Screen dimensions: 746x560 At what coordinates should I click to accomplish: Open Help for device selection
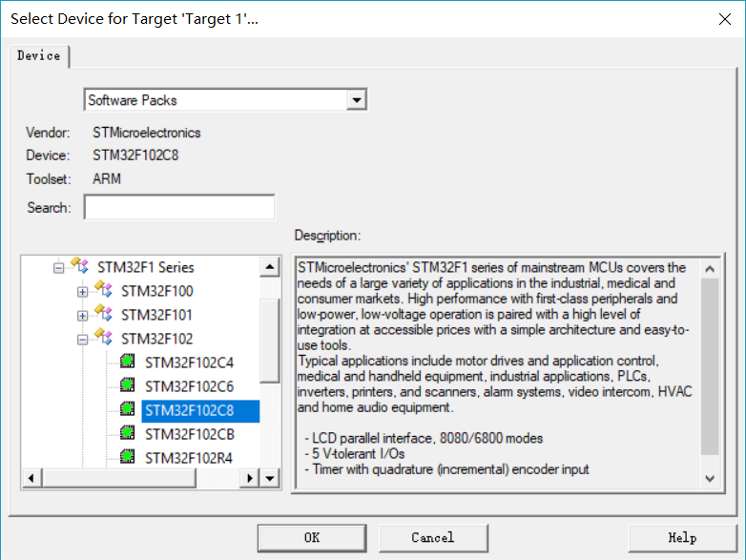tap(683, 538)
